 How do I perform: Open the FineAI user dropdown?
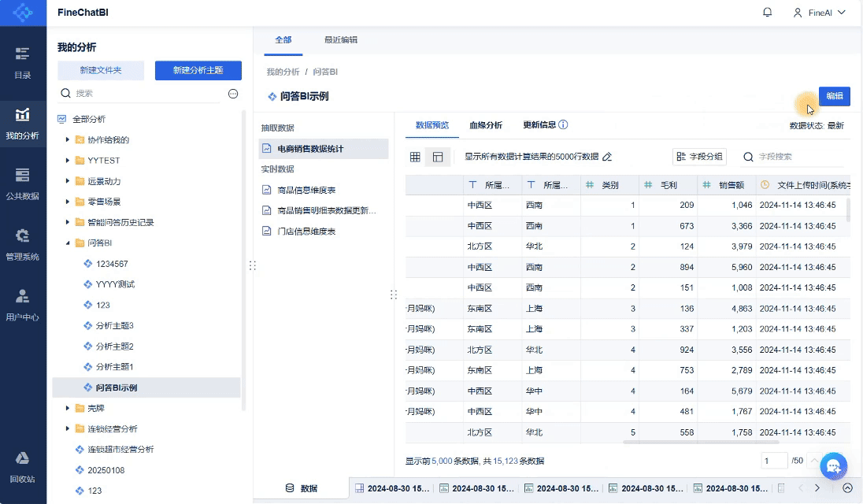click(x=819, y=13)
